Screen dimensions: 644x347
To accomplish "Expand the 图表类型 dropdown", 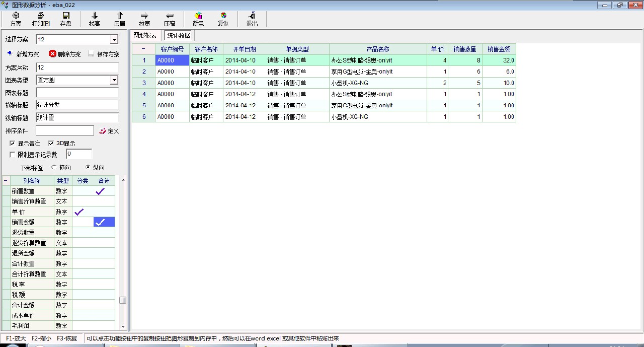I will 114,80.
